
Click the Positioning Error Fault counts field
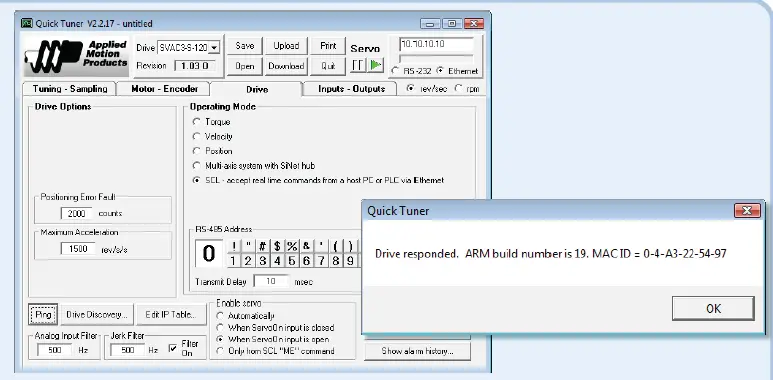pos(77,213)
